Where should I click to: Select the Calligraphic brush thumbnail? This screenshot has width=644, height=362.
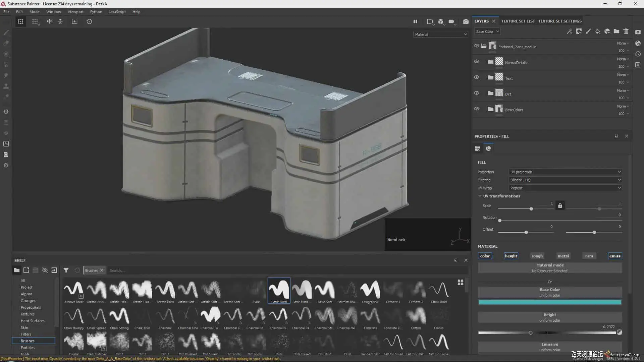(370, 290)
